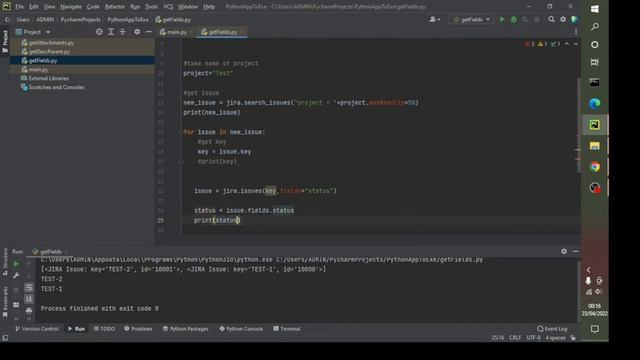Rerun getFields in the Run panel
Viewport: 640px width, 360px height.
tap(16, 264)
